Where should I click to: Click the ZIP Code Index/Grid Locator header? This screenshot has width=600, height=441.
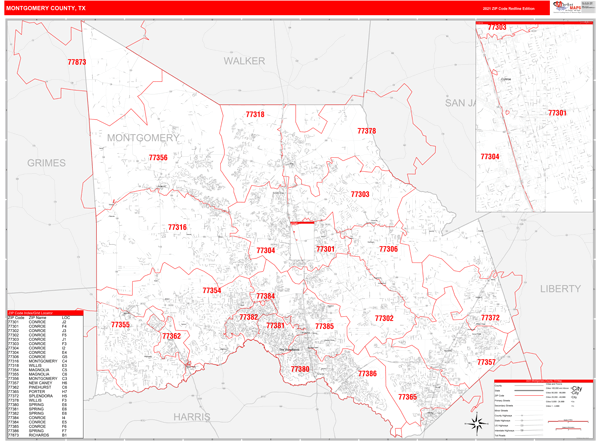coord(46,312)
